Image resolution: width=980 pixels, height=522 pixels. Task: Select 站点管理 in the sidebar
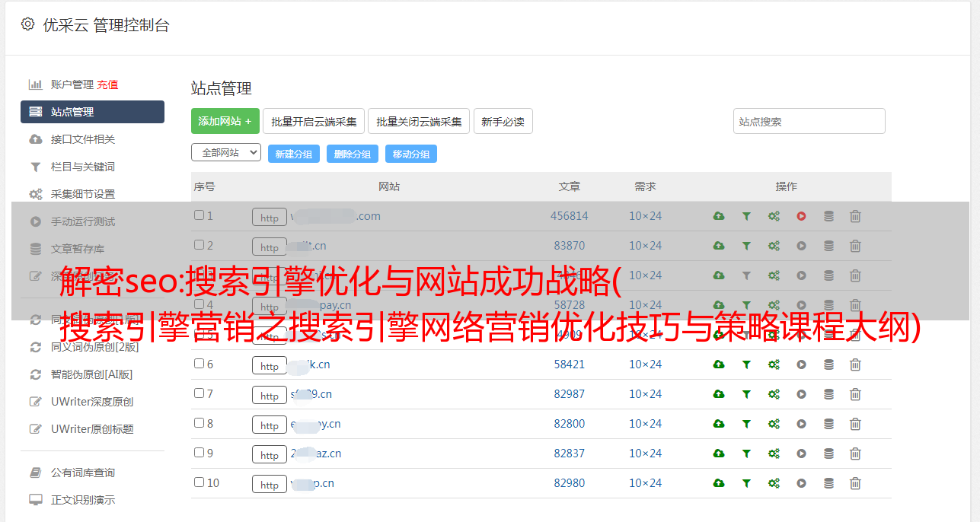(x=92, y=112)
